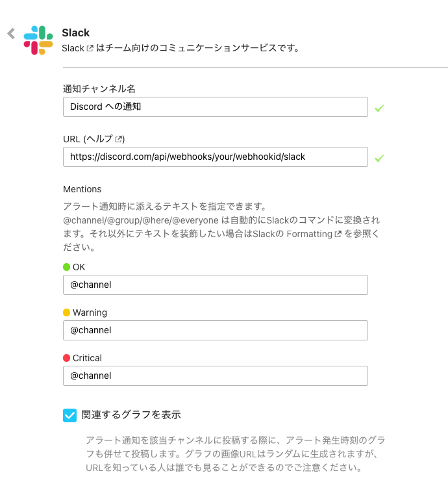448x484 pixels.
Task: Click the green OK status dot
Action: 66,267
